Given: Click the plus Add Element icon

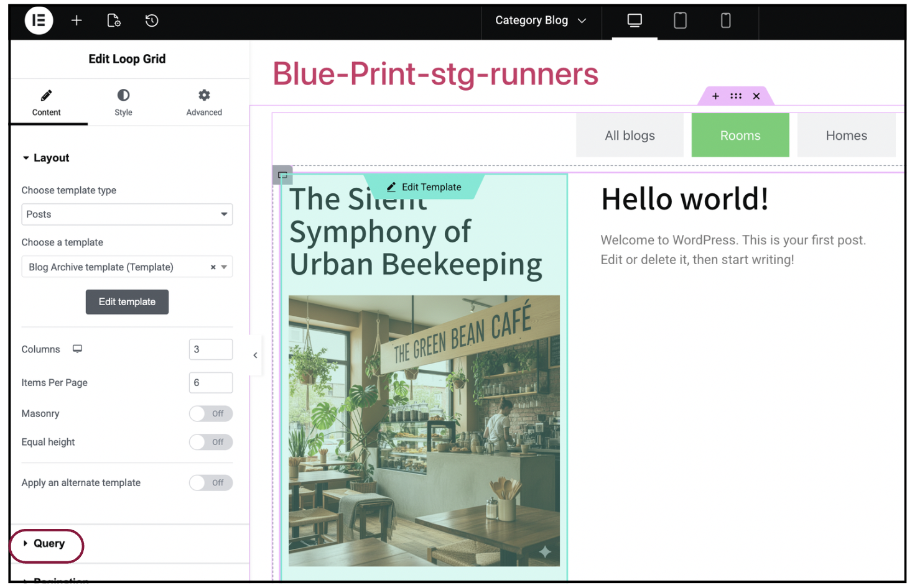Looking at the screenshot, I should click(x=77, y=21).
